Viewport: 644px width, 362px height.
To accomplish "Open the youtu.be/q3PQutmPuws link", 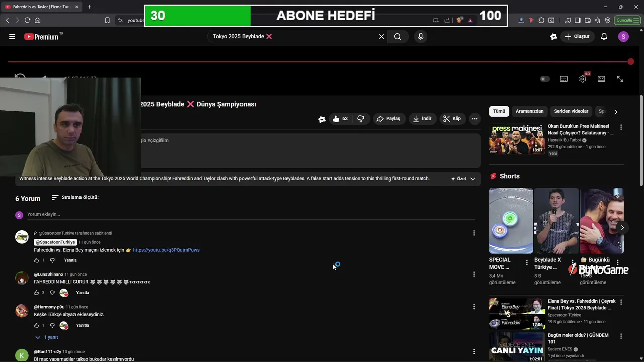I will click(166, 250).
